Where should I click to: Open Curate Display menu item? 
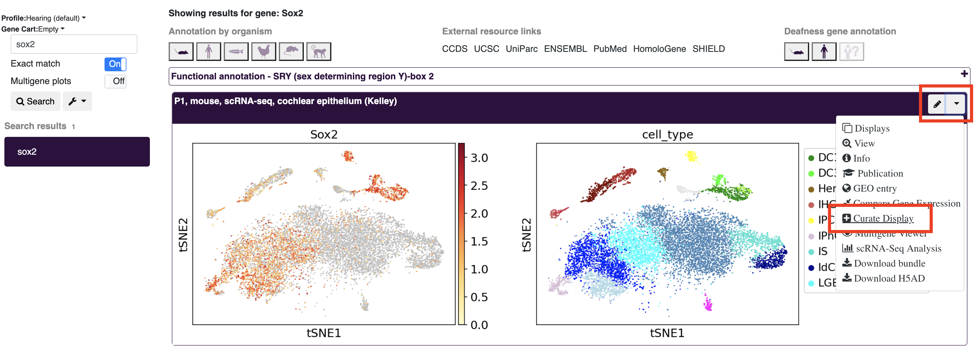click(882, 218)
